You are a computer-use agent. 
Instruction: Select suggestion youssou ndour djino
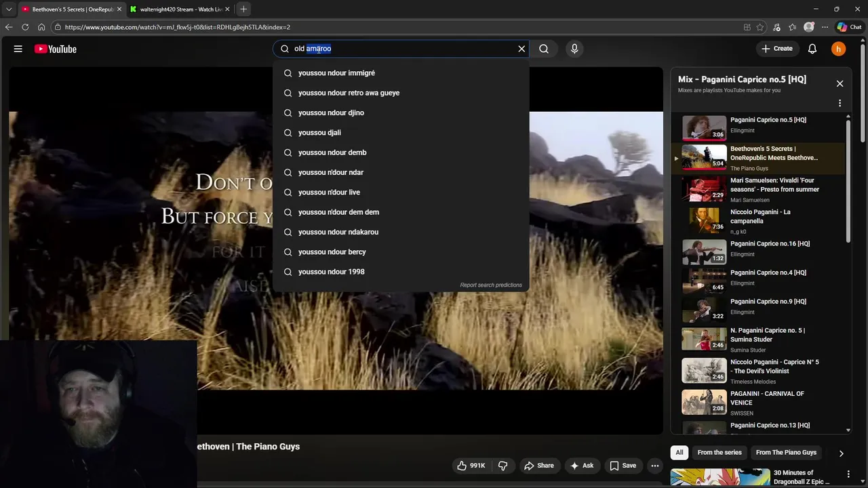tap(401, 113)
